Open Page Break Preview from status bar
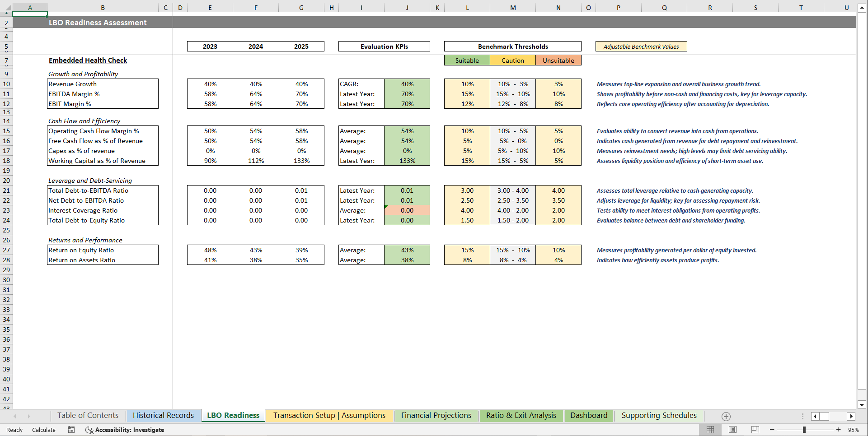The width and height of the screenshot is (868, 436). coord(755,430)
